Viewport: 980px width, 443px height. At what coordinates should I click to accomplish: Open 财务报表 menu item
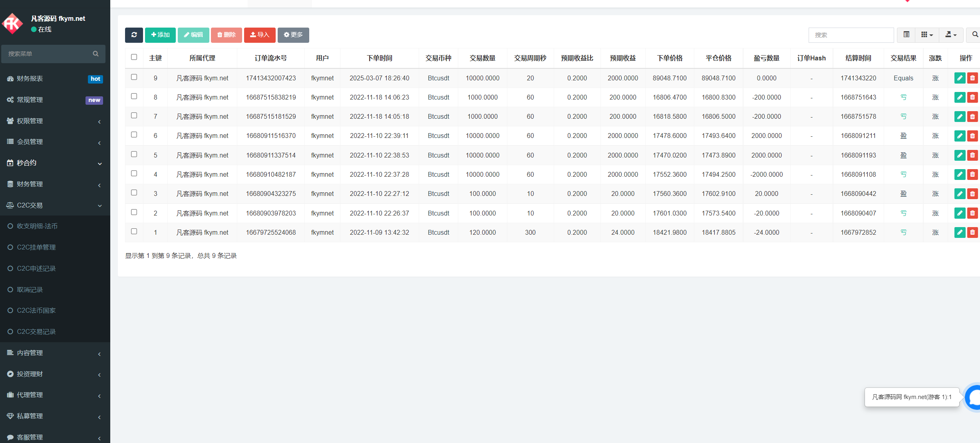[30, 78]
